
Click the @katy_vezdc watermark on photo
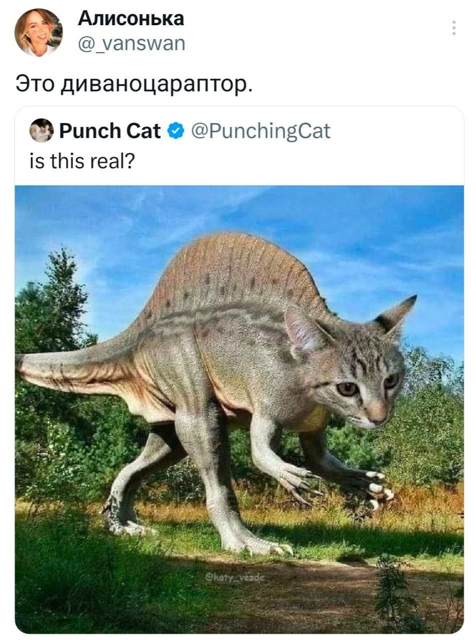click(x=234, y=578)
